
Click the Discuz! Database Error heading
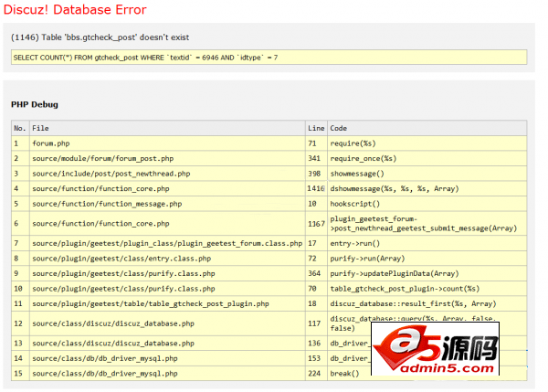(75, 9)
